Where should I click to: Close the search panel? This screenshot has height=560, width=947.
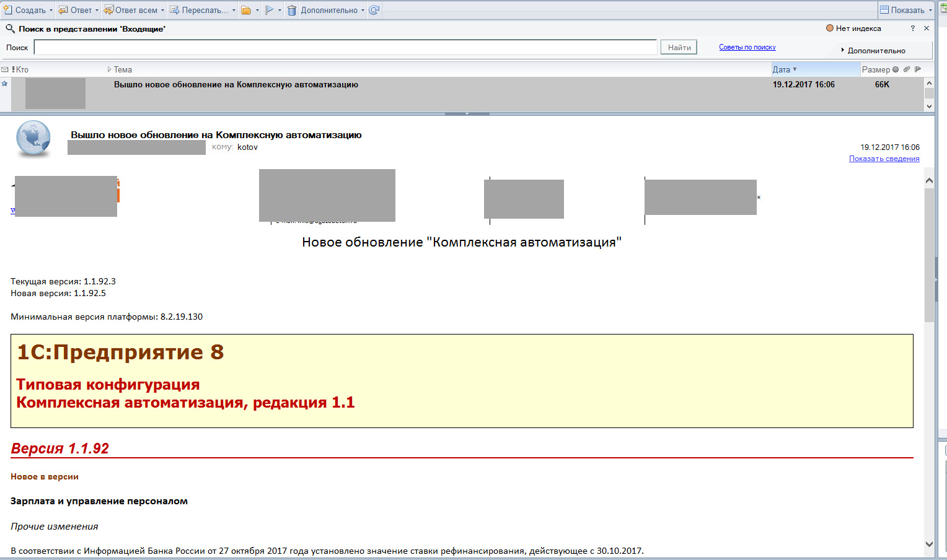click(927, 28)
